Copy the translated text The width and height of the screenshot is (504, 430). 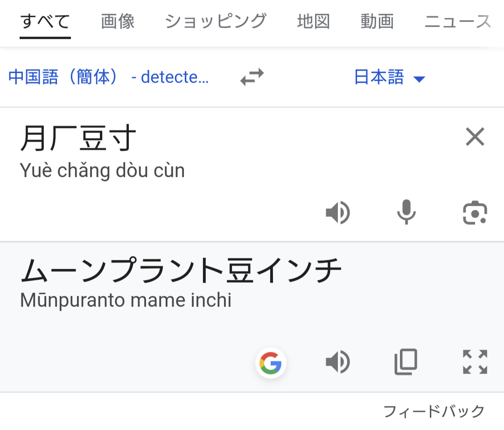tap(406, 362)
